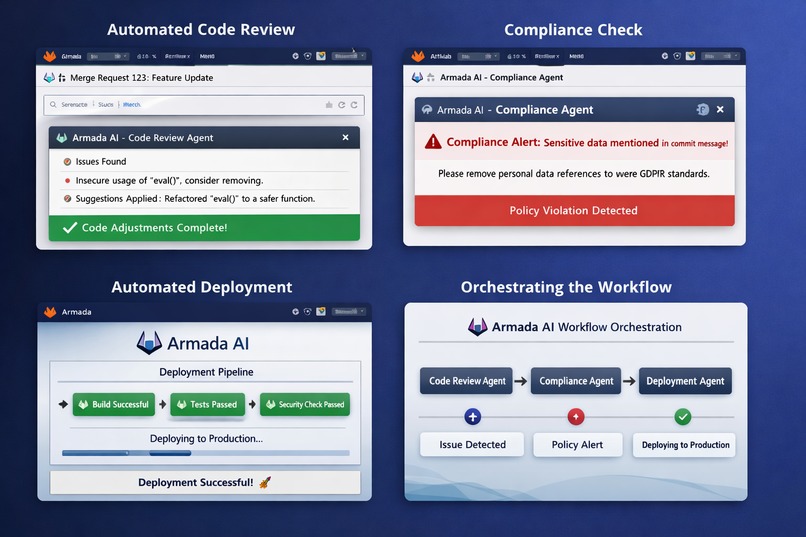The width and height of the screenshot is (806, 537).
Task: Select the Code Review Agent workflow node
Action: click(466, 381)
